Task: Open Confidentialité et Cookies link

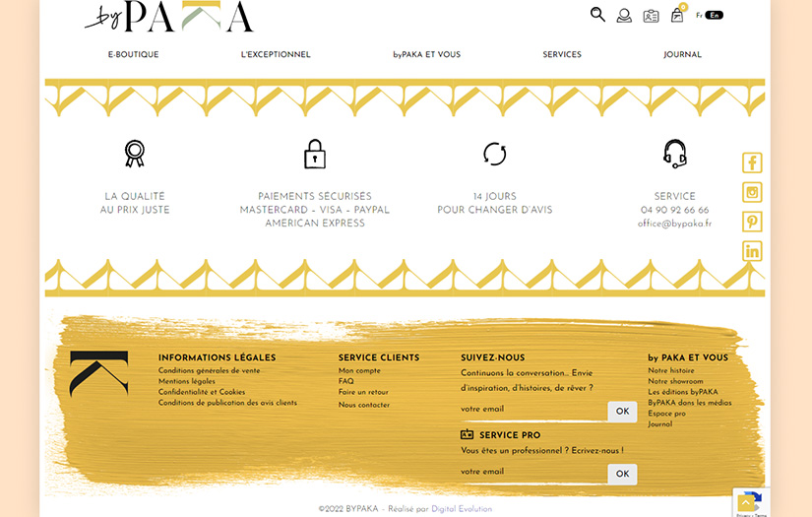Action: pyautogui.click(x=202, y=392)
